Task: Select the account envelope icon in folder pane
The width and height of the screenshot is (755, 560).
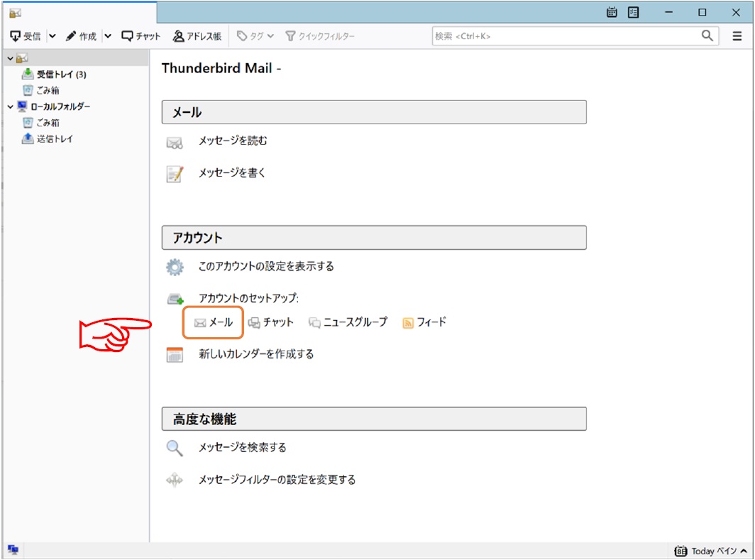Action: click(x=22, y=58)
